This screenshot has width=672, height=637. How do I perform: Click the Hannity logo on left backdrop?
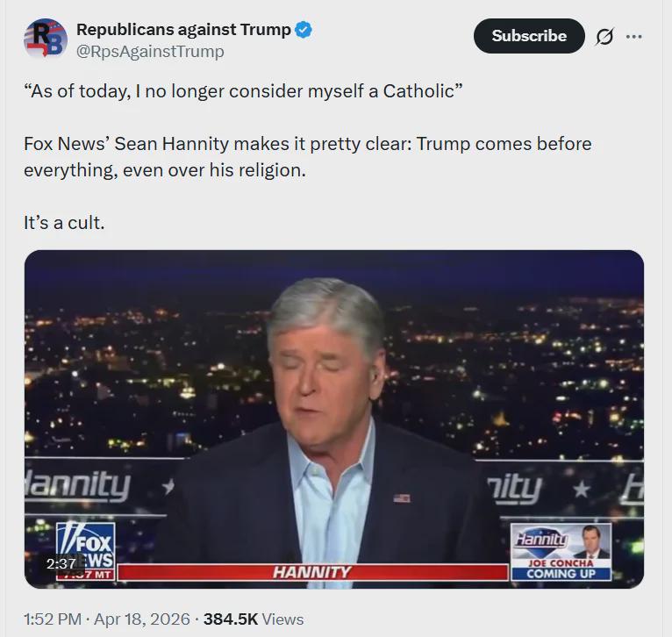77,487
